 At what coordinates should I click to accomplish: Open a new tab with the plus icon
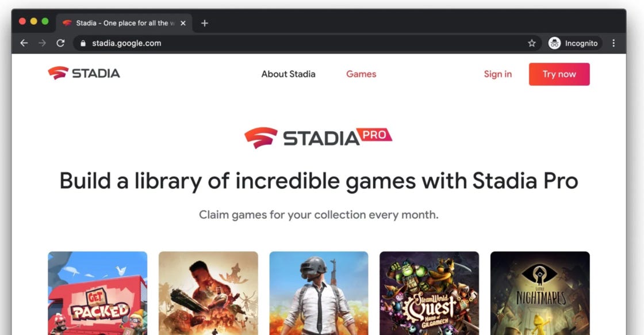click(205, 23)
